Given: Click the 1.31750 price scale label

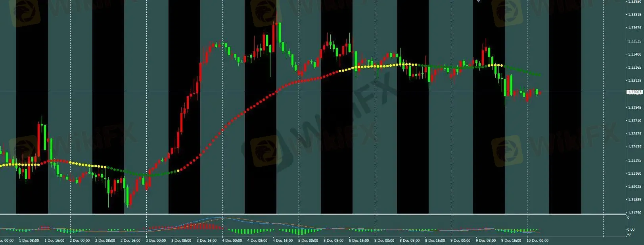Looking at the screenshot, I should 635,213.
